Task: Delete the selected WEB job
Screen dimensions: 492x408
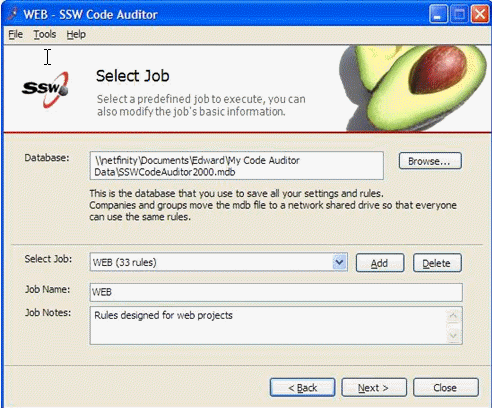Action: click(x=437, y=263)
